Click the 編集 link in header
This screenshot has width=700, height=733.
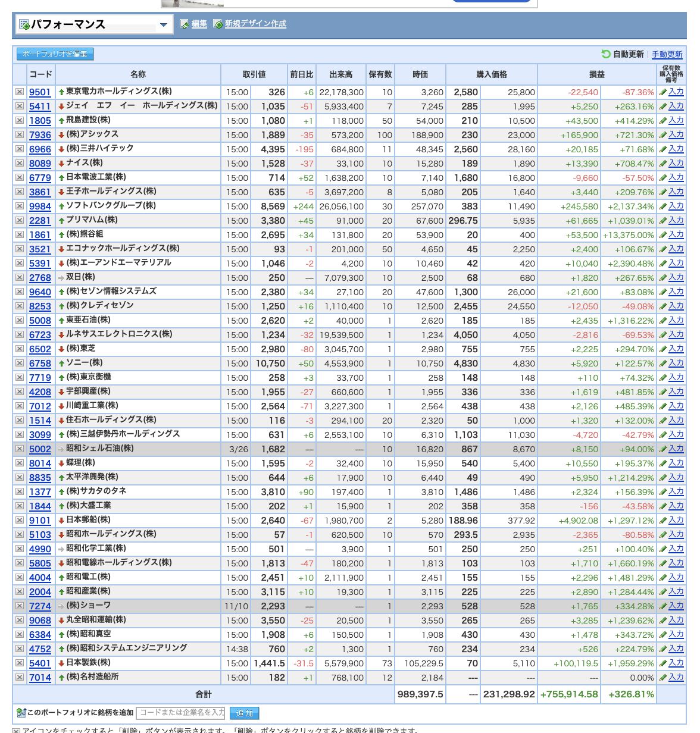coord(199,24)
